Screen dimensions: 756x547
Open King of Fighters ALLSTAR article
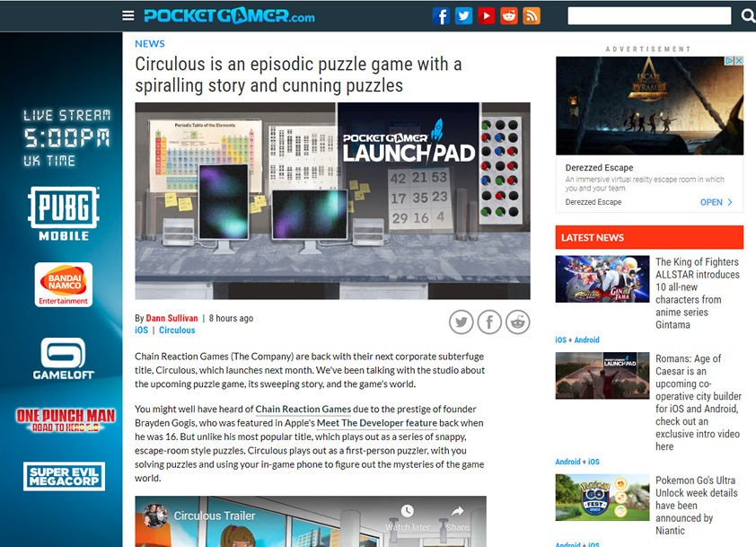(x=697, y=294)
